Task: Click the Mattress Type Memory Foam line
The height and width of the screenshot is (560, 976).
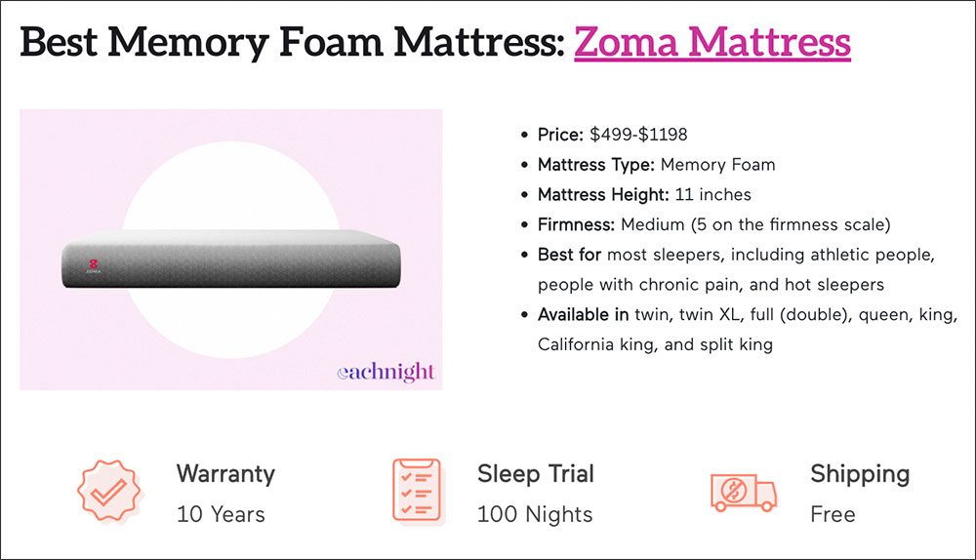Action: tap(657, 165)
